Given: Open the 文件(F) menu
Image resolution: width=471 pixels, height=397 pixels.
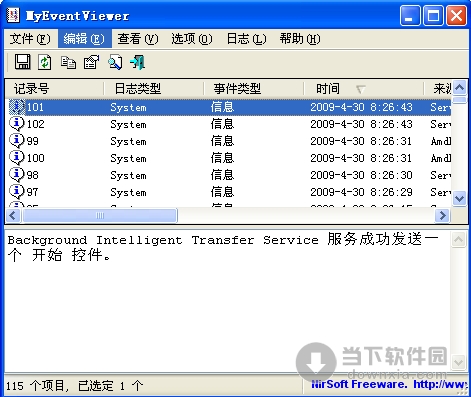Looking at the screenshot, I should coord(30,39).
